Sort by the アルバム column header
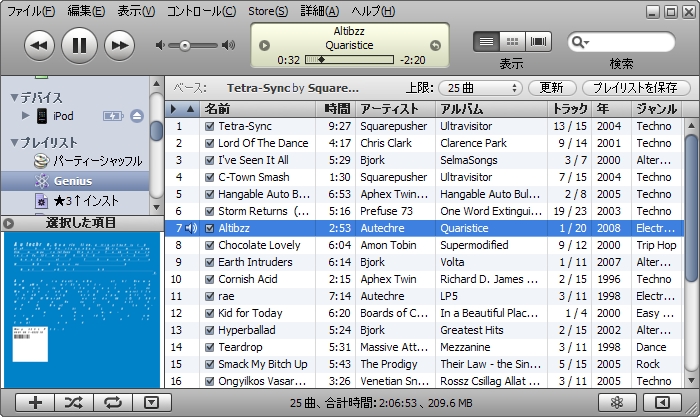This screenshot has width=700, height=417. coord(492,108)
